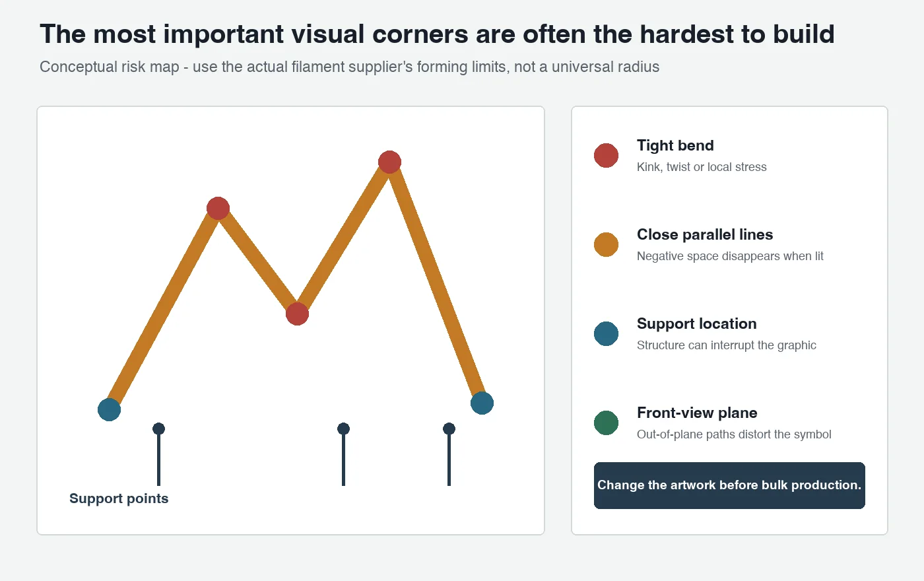Image resolution: width=924 pixels, height=581 pixels.
Task: Click the 'Tight bend' legend heading
Action: point(675,145)
